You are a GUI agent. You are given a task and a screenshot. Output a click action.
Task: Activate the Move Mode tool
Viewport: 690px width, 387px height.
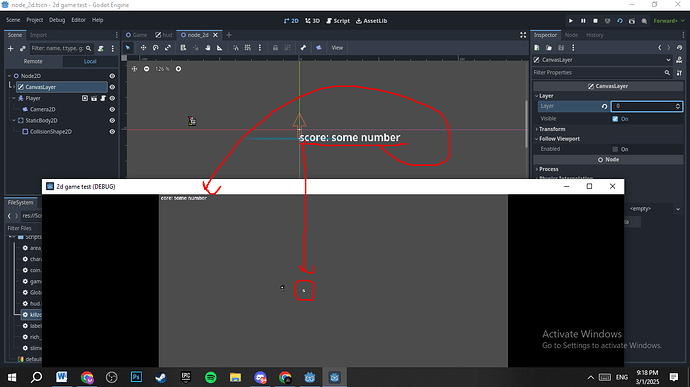point(143,48)
